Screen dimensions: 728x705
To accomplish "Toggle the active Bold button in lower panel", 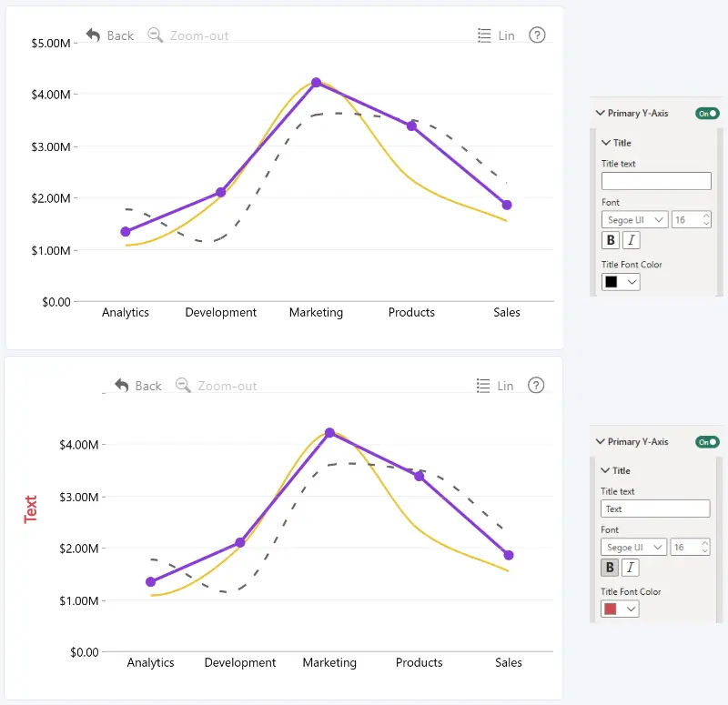I will [610, 567].
